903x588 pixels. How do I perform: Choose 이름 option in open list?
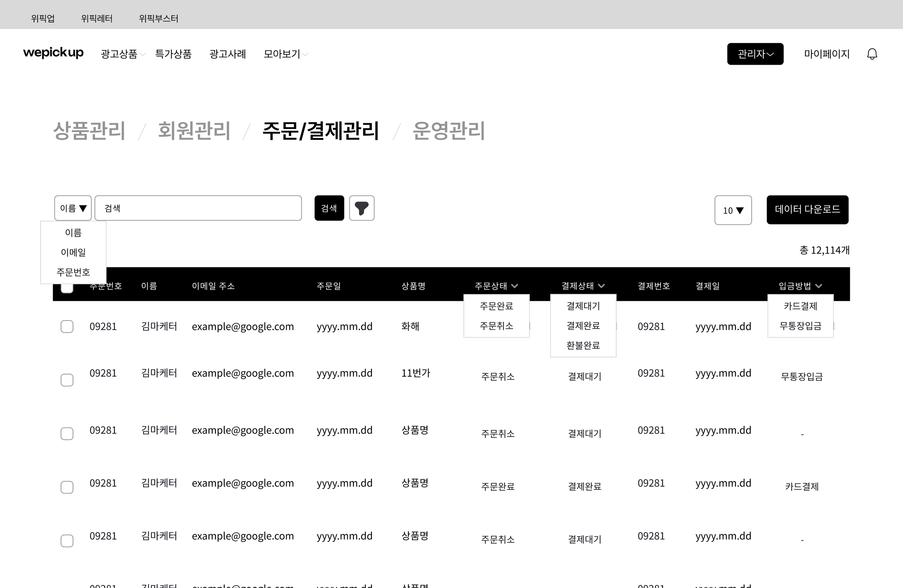(73, 233)
